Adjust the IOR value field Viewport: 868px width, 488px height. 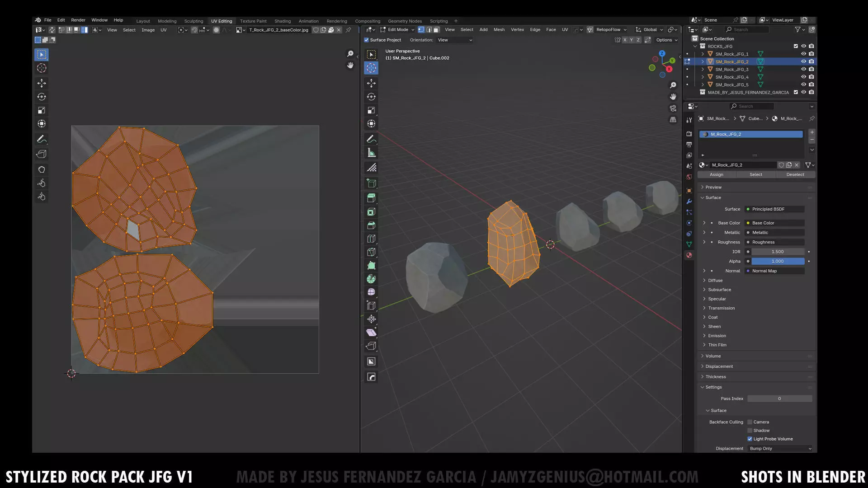(778, 252)
